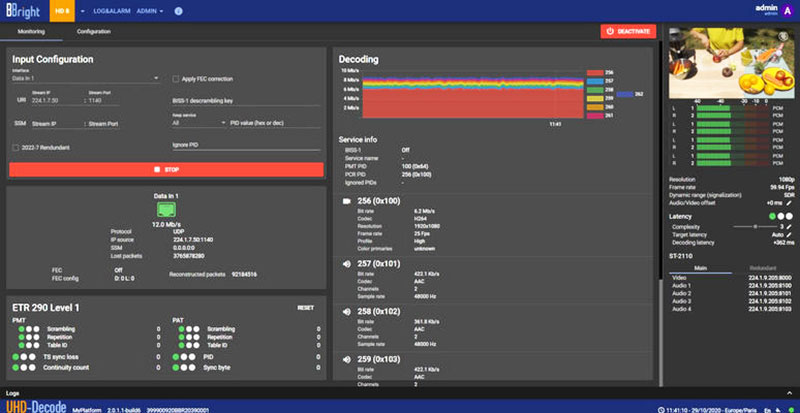Viewport: 800px width, 413px height.
Task: Click the speaker icon for stream 257
Action: pyautogui.click(x=346, y=263)
